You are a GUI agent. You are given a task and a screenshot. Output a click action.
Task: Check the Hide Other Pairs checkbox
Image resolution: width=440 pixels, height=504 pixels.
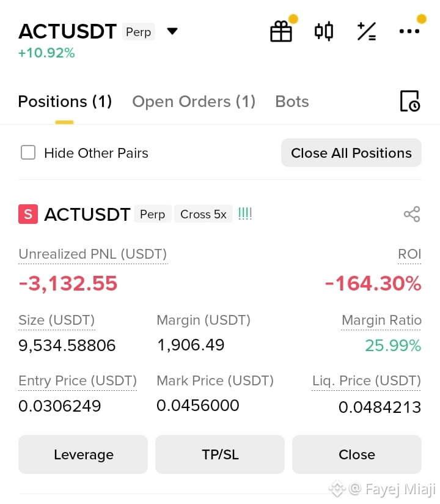coord(28,152)
